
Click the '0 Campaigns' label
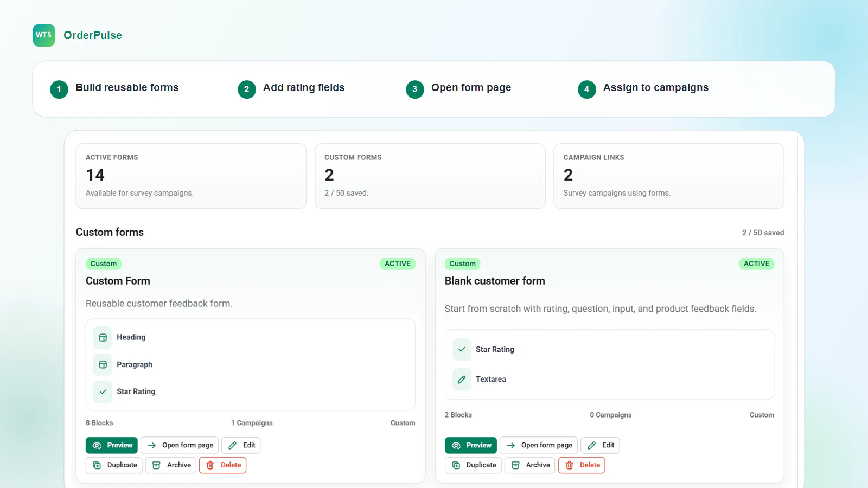coord(611,415)
